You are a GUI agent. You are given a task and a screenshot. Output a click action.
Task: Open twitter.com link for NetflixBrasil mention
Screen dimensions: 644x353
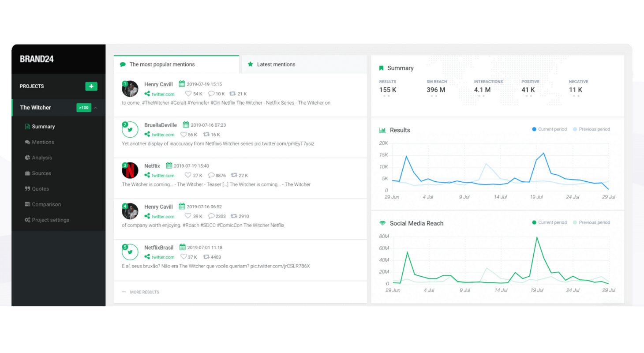pos(163,257)
